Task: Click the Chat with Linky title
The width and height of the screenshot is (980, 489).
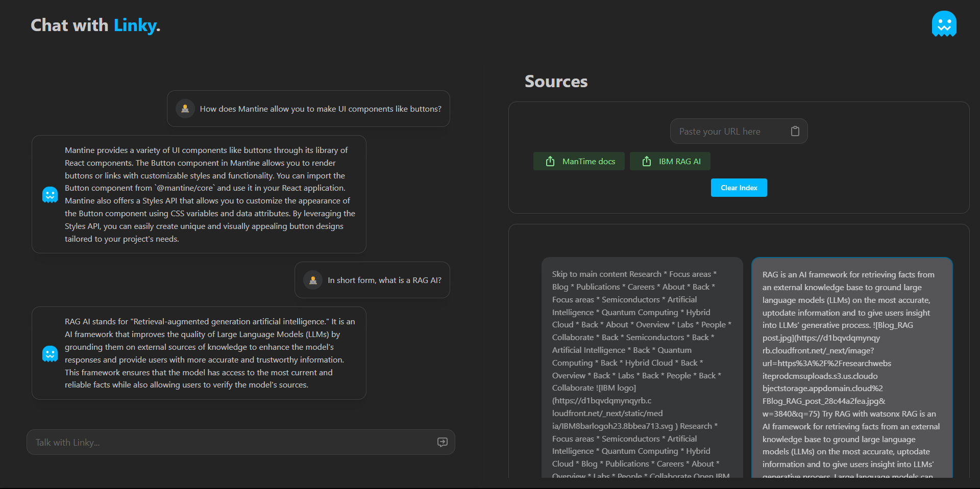Action: pos(95,25)
